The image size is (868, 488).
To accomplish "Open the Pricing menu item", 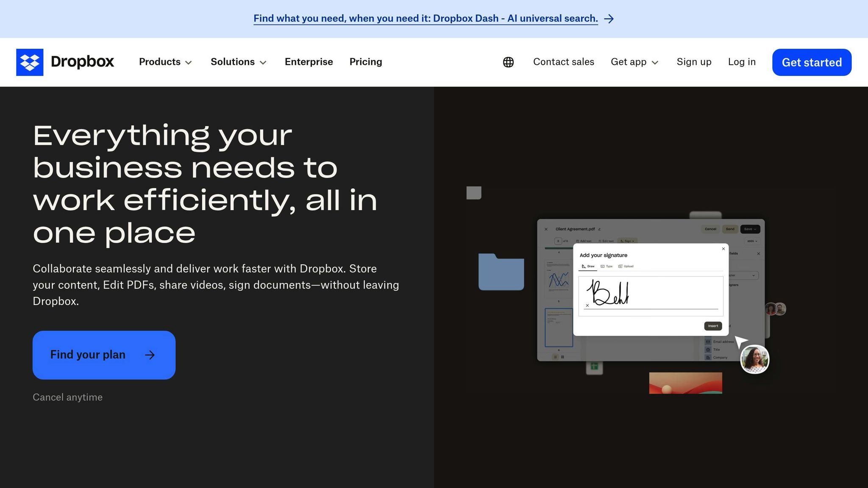I will 365,62.
